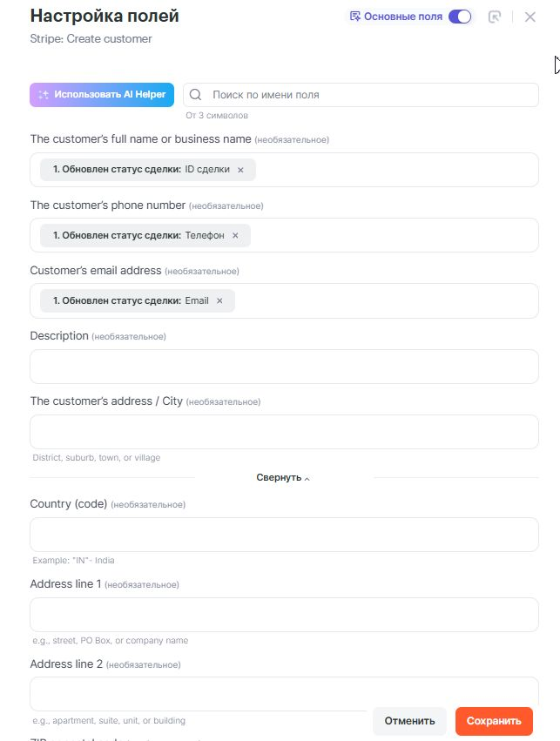This screenshot has height=741, width=560.
Task: Remove the Телефон tag
Action: [235, 235]
